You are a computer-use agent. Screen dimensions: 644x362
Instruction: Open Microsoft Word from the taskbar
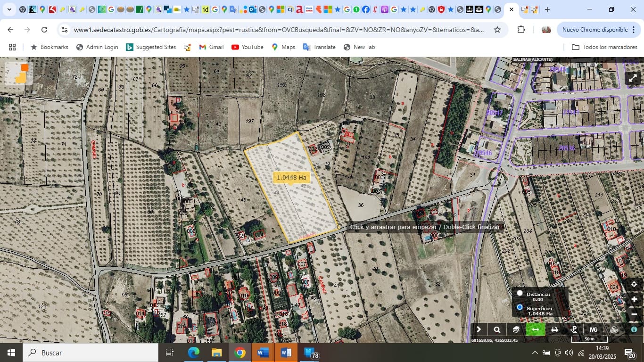(x=262, y=352)
